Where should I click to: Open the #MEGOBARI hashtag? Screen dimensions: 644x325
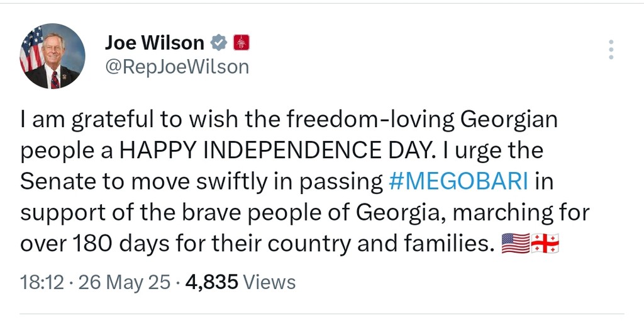point(458,181)
